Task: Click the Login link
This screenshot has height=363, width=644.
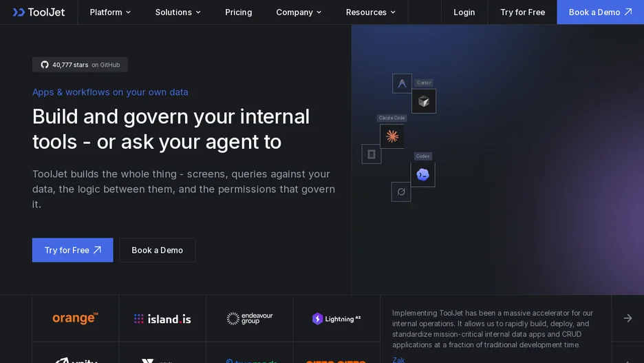Action: click(464, 12)
